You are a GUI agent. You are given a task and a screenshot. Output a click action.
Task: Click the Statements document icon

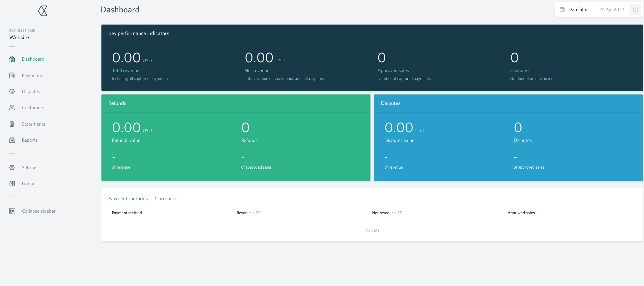coord(12,124)
